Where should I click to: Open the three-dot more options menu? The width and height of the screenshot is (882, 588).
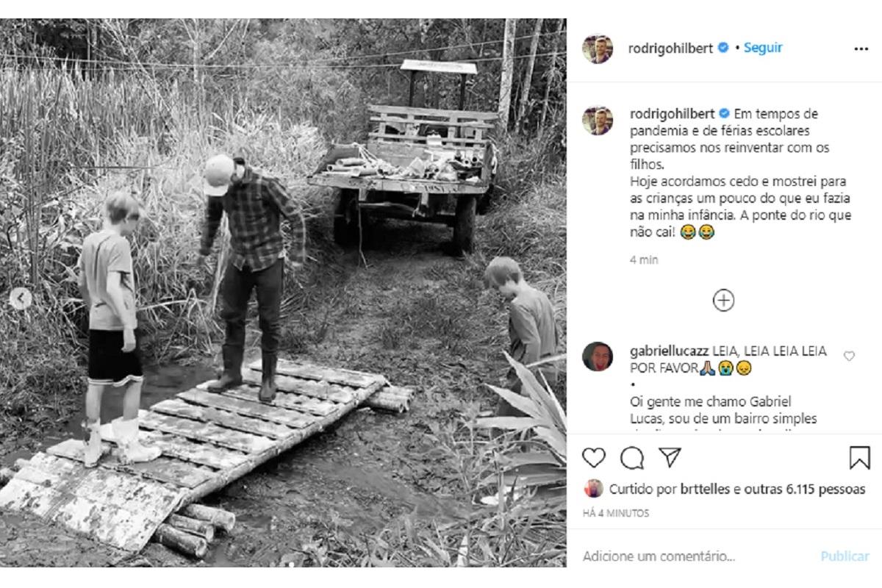tap(861, 49)
